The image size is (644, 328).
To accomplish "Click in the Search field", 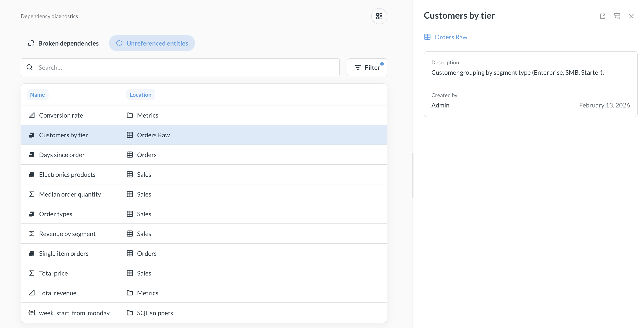I will (180, 67).
